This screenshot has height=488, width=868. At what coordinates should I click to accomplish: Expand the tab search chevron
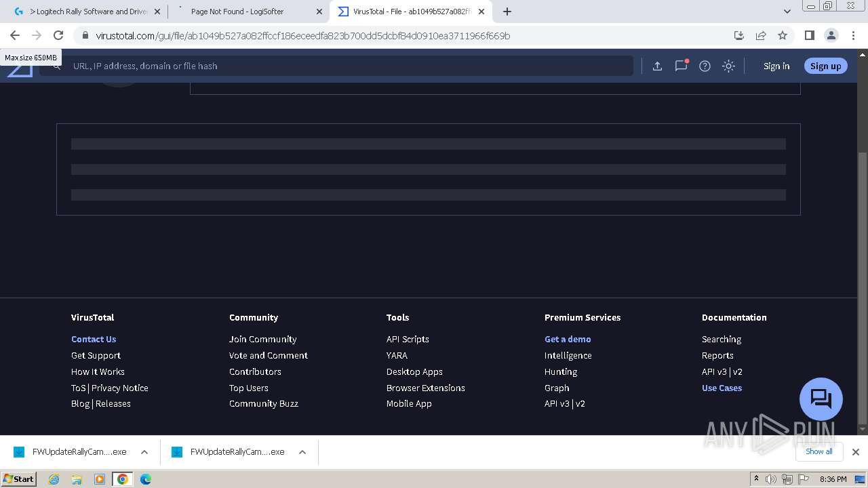tap(787, 12)
